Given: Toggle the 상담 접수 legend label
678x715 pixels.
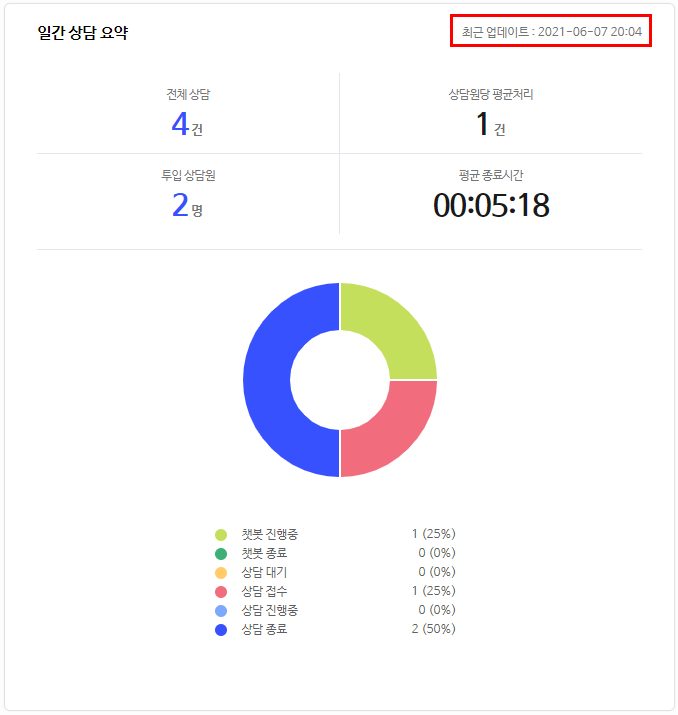Looking at the screenshot, I should coord(264,591).
